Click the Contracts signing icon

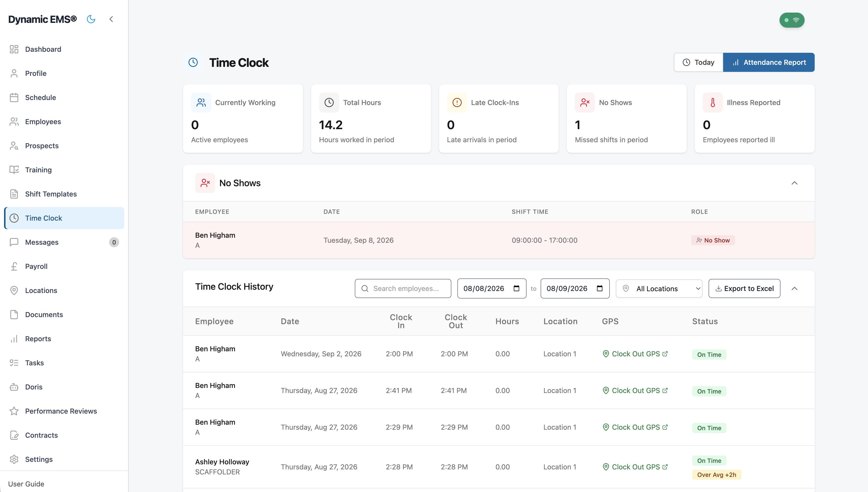[14, 435]
